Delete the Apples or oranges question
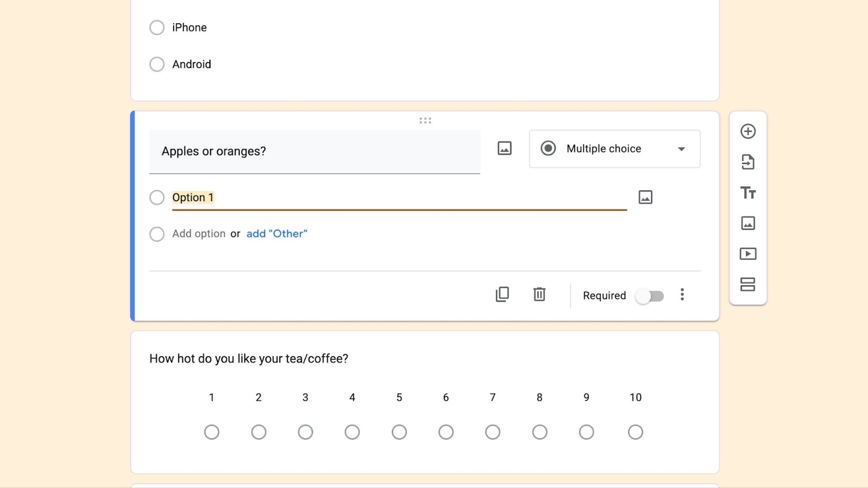The width and height of the screenshot is (868, 488). 539,294
